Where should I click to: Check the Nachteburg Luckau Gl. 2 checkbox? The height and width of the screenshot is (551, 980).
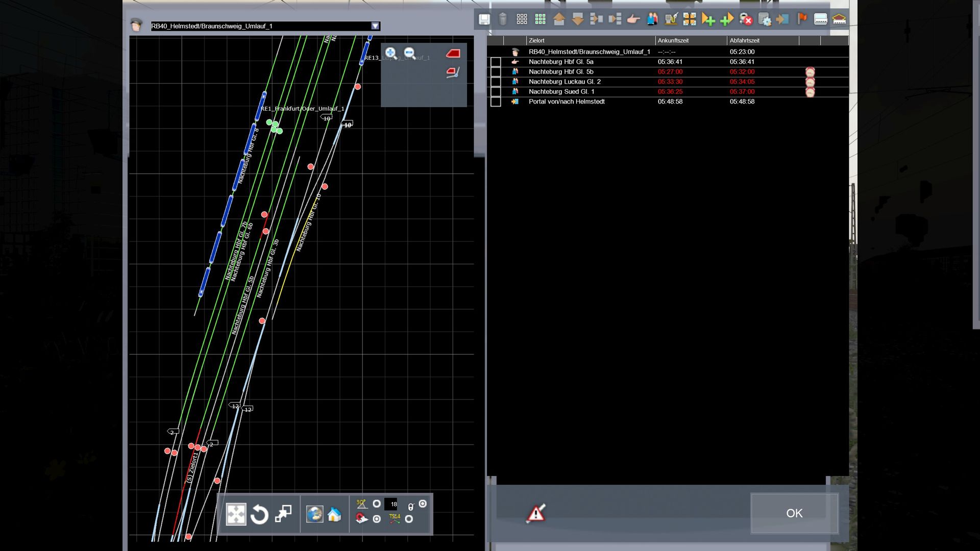point(496,82)
